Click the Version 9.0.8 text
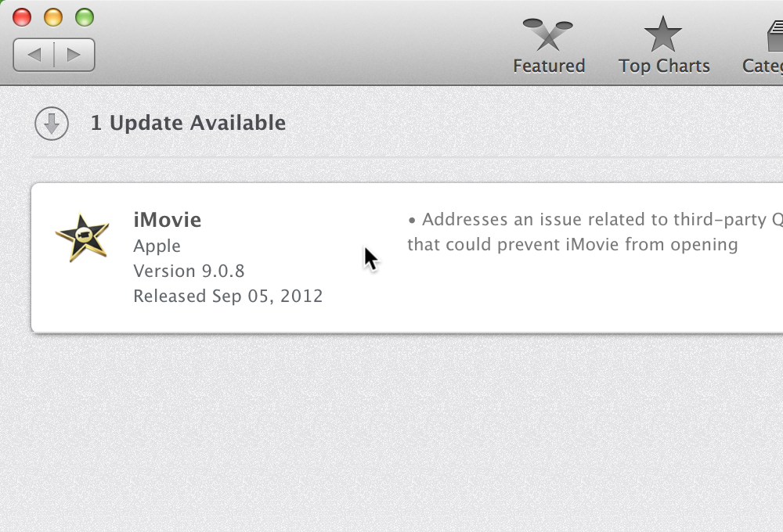The height and width of the screenshot is (532, 783). point(189,271)
